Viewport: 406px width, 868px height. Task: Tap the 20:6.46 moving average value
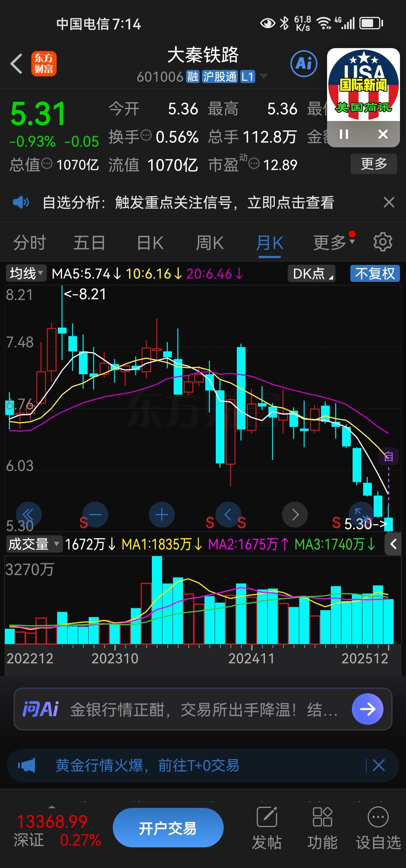pyautogui.click(x=215, y=274)
